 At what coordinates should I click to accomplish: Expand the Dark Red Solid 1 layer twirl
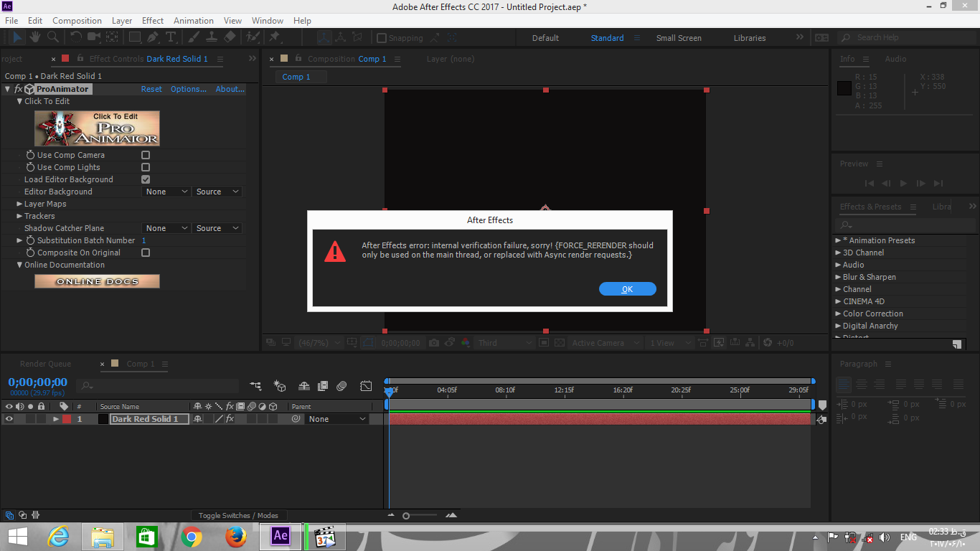(56, 419)
